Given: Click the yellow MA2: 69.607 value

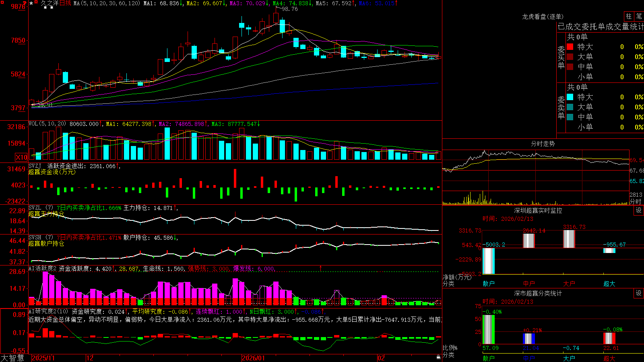Looking at the screenshot, I should (x=206, y=3).
